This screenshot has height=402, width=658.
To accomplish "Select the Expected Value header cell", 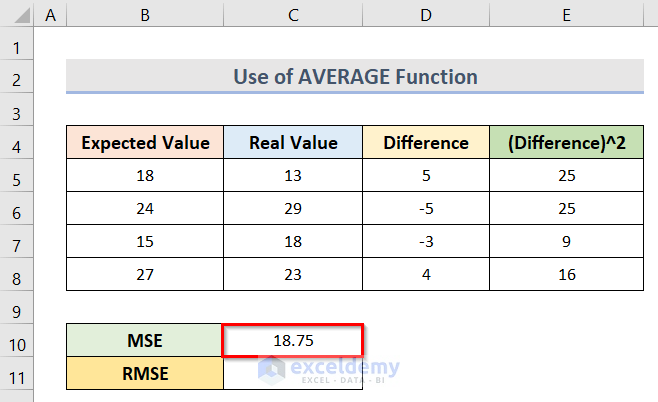I will point(145,142).
